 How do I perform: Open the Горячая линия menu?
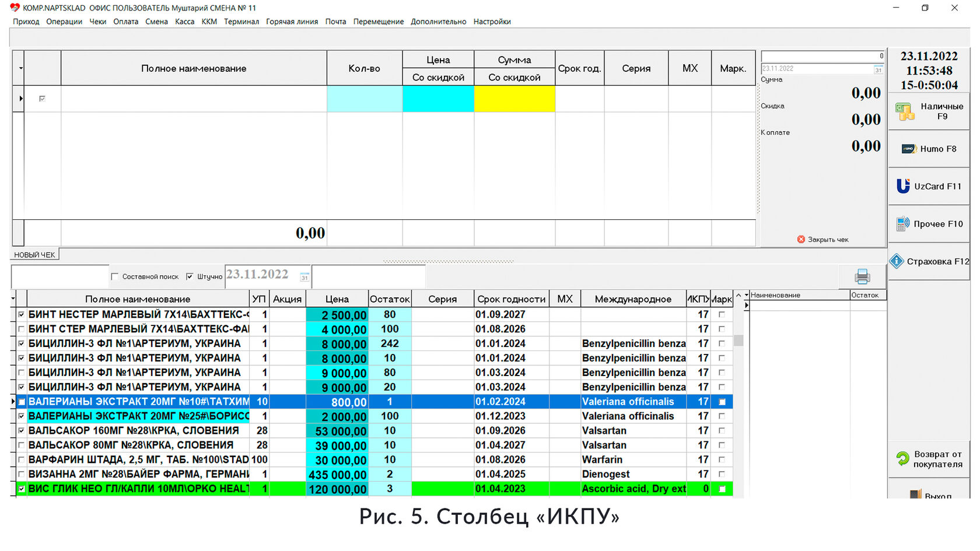point(292,22)
